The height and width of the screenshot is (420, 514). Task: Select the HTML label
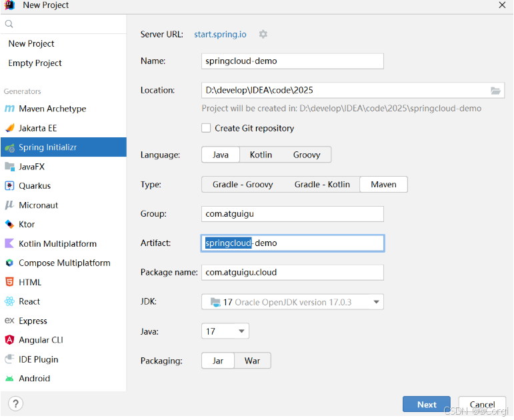pos(30,282)
